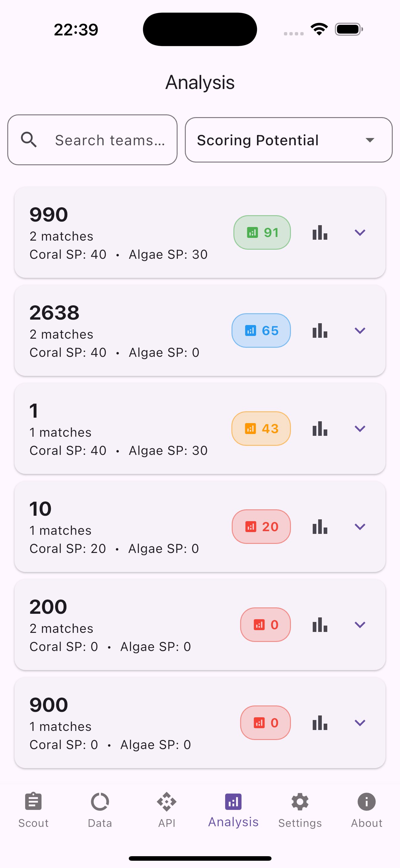
Task: Tap the green 91 score badge
Action: pos(262,232)
